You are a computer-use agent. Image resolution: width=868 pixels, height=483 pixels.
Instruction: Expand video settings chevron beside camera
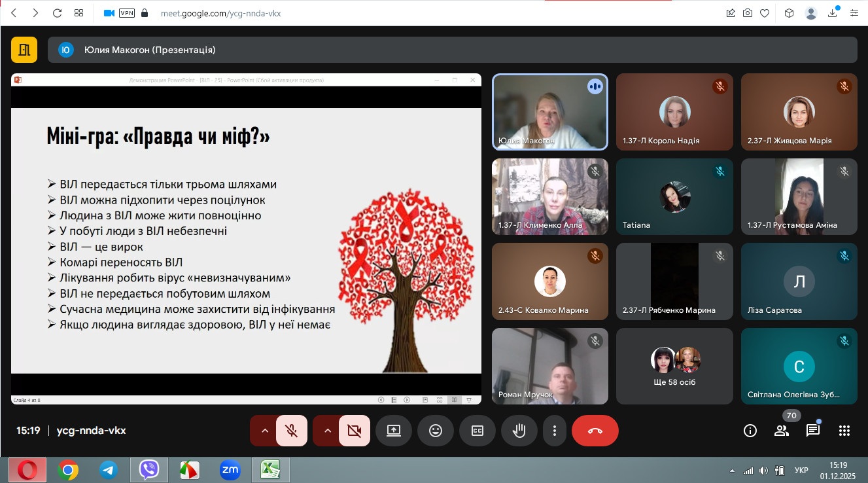tap(328, 431)
